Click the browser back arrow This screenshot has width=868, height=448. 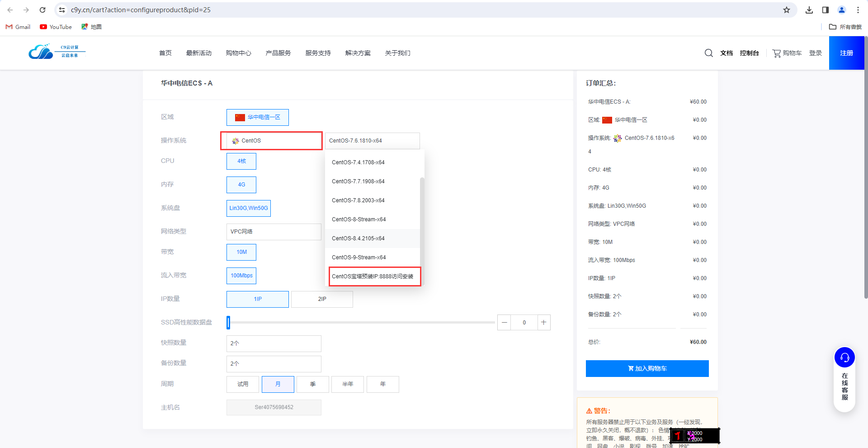pos(10,10)
